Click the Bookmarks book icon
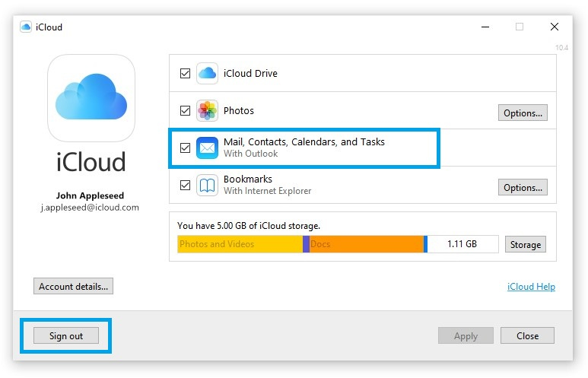588x378 pixels. tap(207, 186)
